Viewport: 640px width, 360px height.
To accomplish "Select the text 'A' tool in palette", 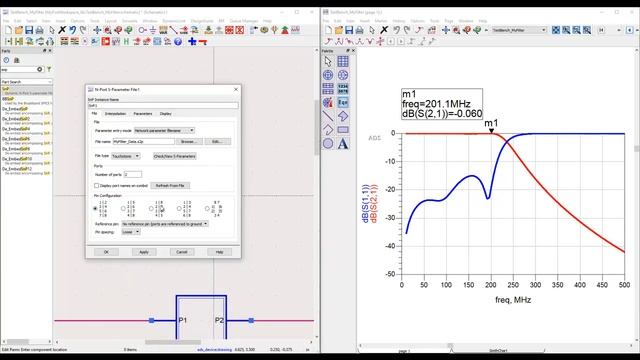I will [x=343, y=144].
